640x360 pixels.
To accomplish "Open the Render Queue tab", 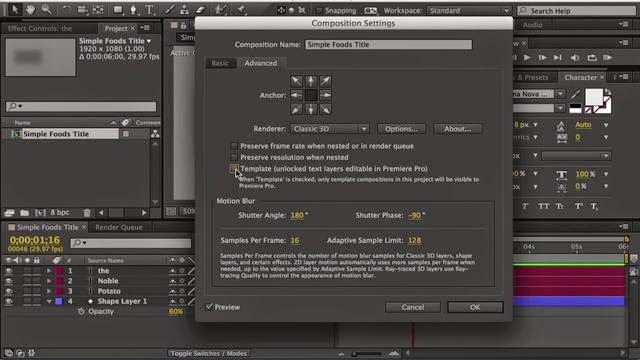I will (x=119, y=227).
